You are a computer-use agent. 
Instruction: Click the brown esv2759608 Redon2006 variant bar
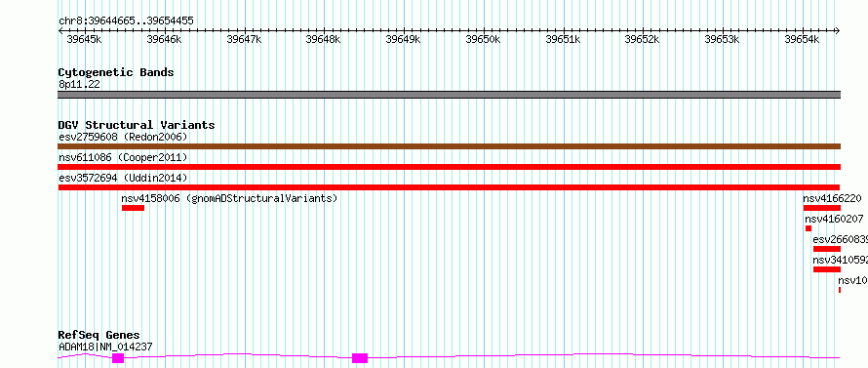[449, 146]
